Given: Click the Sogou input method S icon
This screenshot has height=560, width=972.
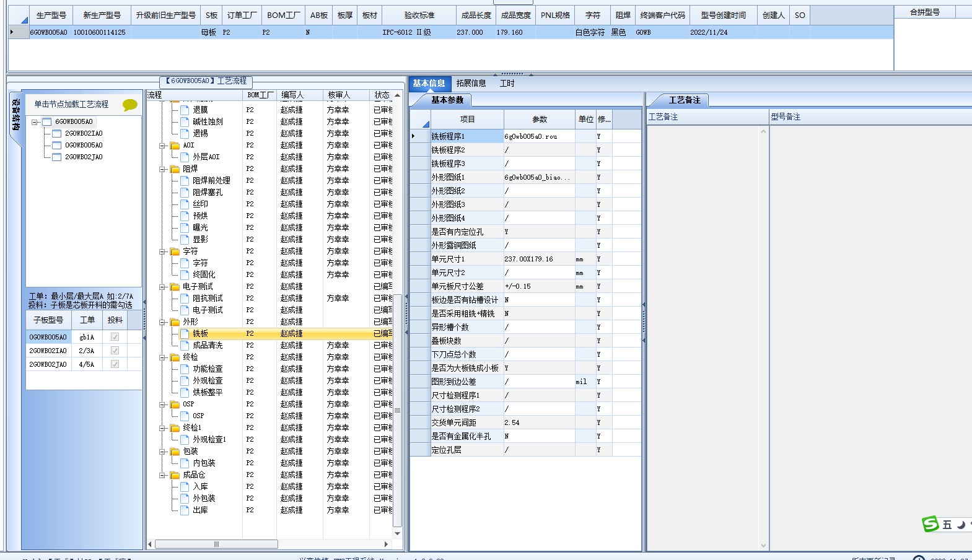Looking at the screenshot, I should pos(930,524).
